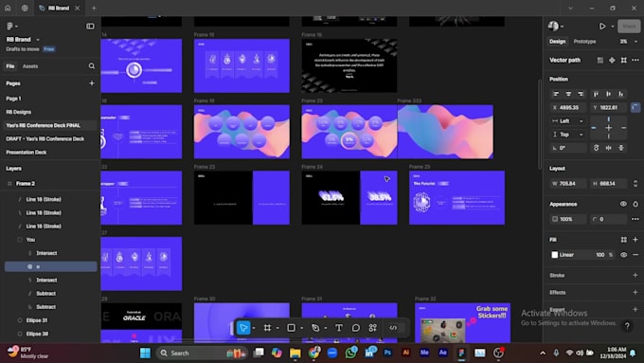Screen dimensions: 644x363
Task: Toggle Dev Mode switch in toolbar
Action: pos(393,328)
